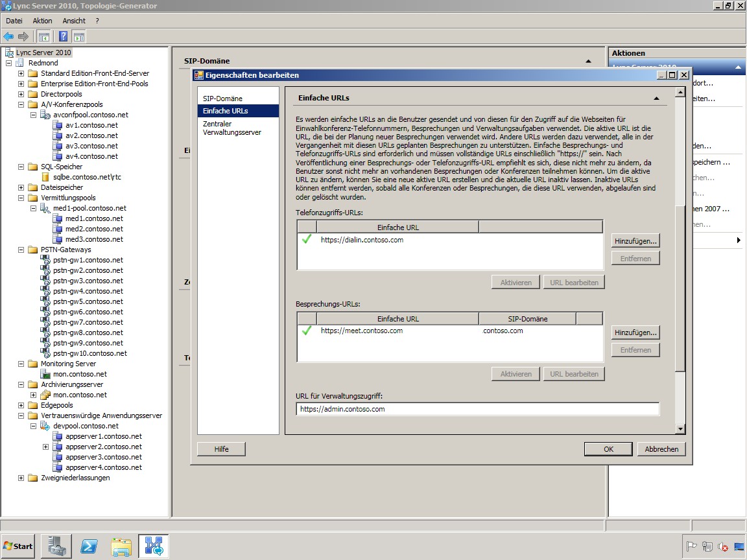Open the ? help menu
This screenshot has width=747, height=560.
coord(97,21)
